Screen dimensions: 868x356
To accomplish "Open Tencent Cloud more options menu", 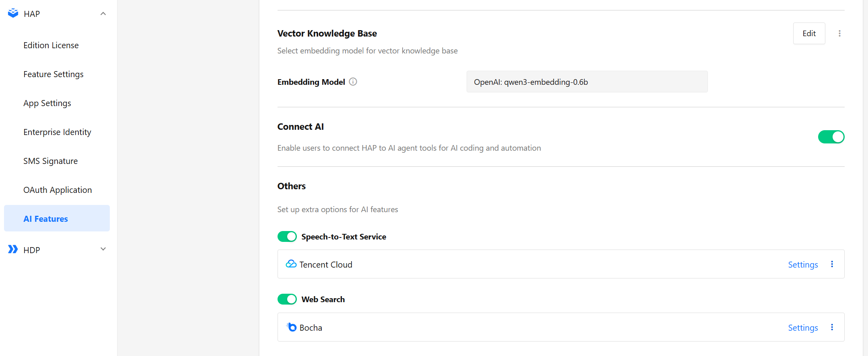I will point(832,264).
